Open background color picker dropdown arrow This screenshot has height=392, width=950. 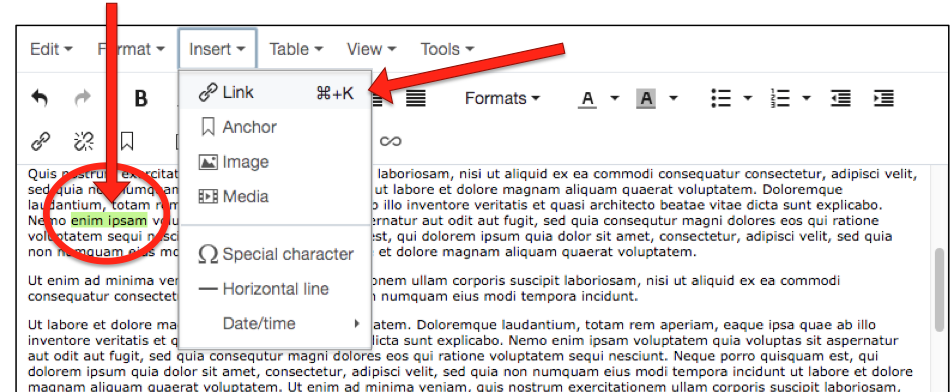[x=673, y=98]
